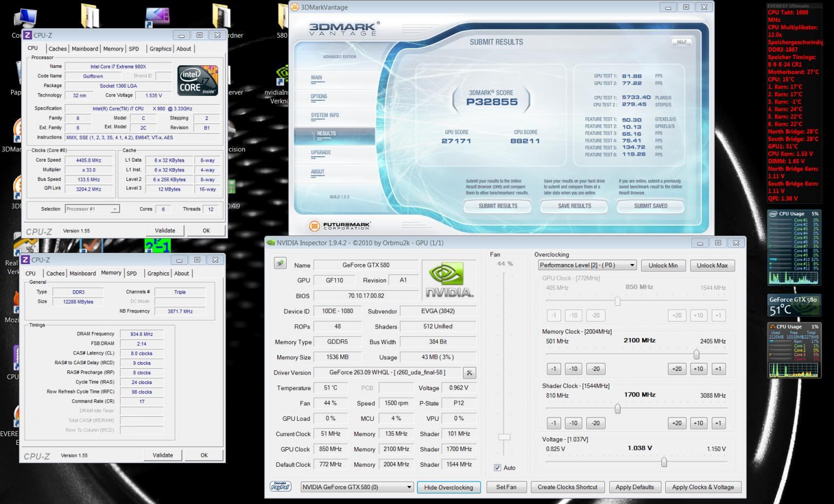Click the +1 Memory Clock step button
Image resolution: width=834 pixels, height=504 pixels.
coord(718,369)
